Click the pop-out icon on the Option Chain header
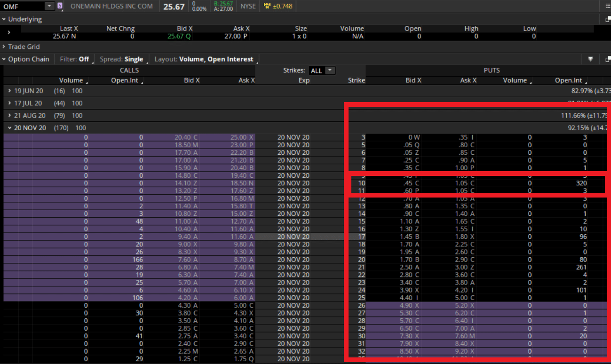Image resolution: width=611 pixels, height=364 pixels. click(x=608, y=59)
